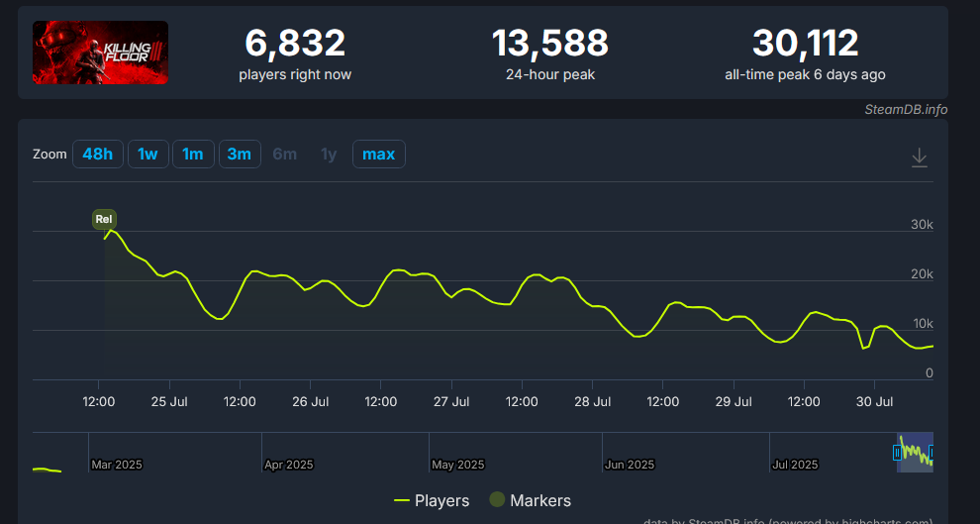The height and width of the screenshot is (524, 980).
Task: Set chart zoom to 1w
Action: (148, 154)
